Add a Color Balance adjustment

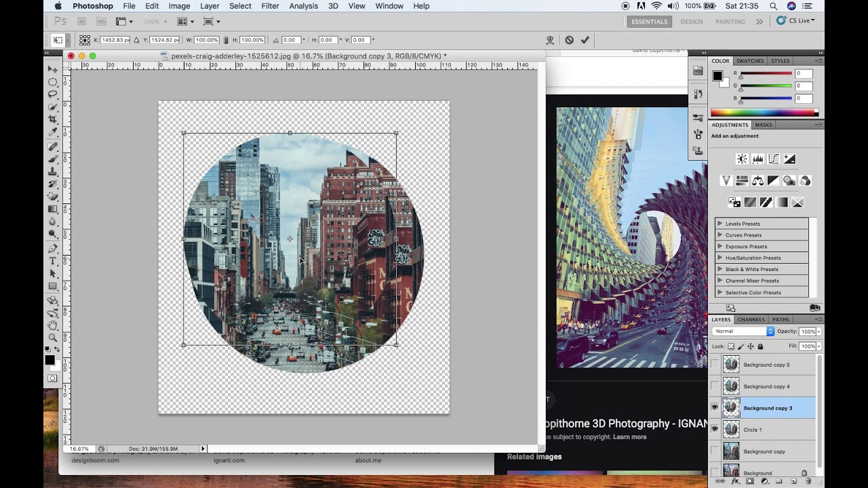pyautogui.click(x=757, y=181)
